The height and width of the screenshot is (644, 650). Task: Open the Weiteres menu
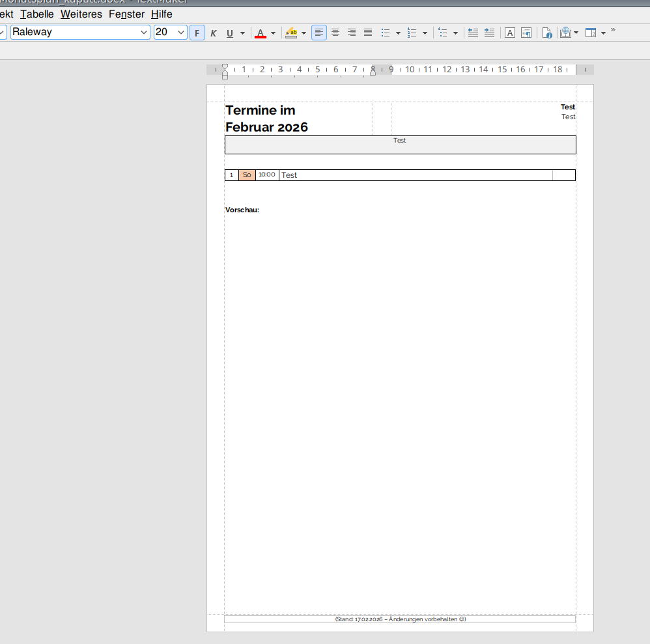(x=81, y=14)
